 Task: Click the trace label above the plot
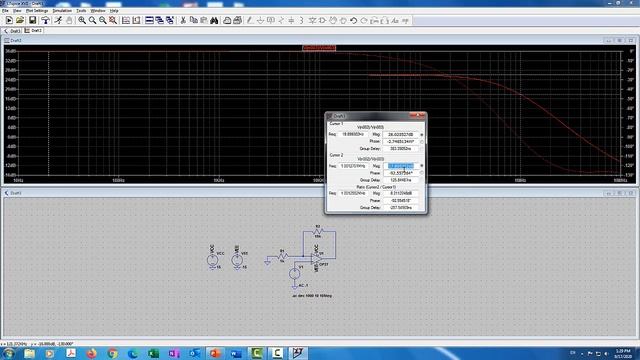pos(319,48)
